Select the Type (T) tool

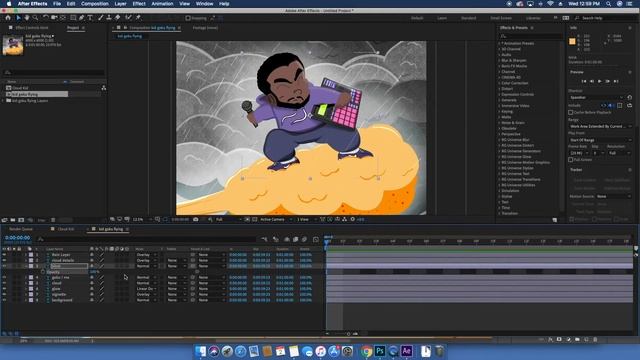point(90,18)
